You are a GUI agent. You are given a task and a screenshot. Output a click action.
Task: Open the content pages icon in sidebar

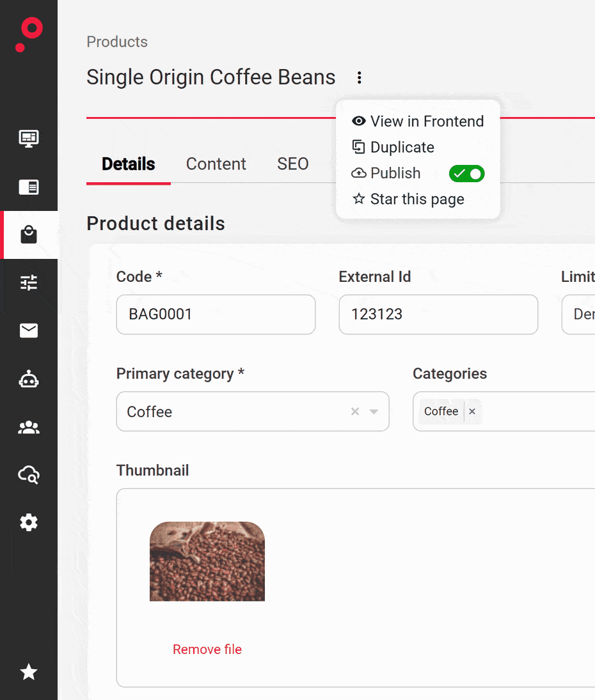[x=29, y=187]
